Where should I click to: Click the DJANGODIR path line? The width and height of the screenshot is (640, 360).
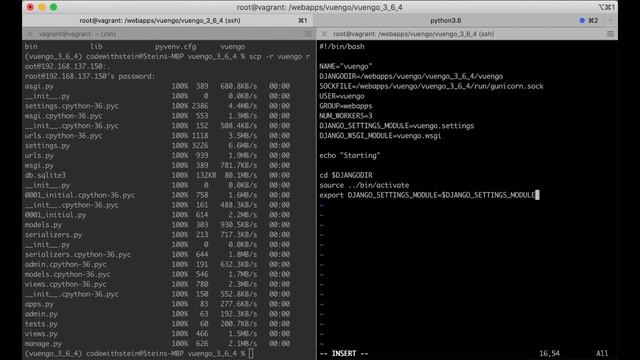(x=411, y=76)
